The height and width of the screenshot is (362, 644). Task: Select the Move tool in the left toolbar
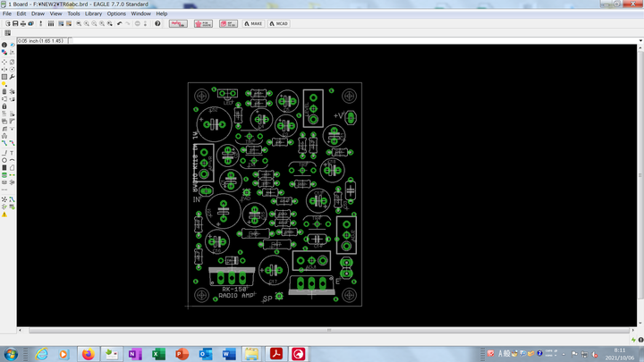[x=4, y=61]
